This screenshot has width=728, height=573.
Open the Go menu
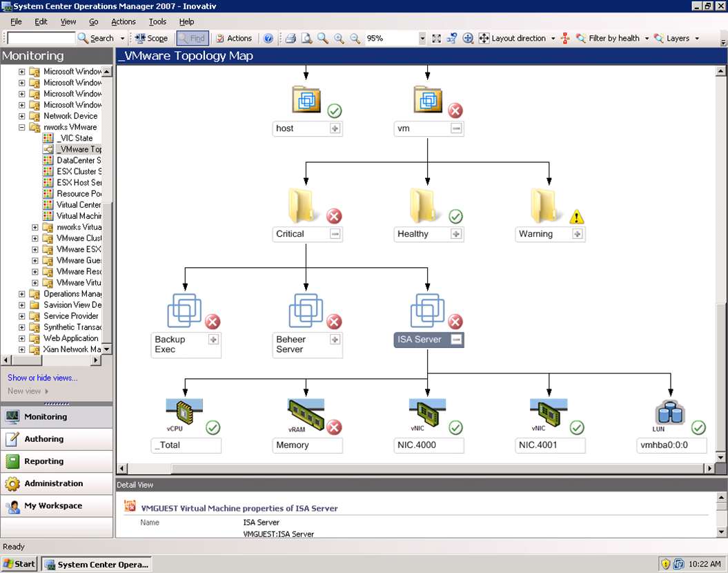tap(93, 22)
